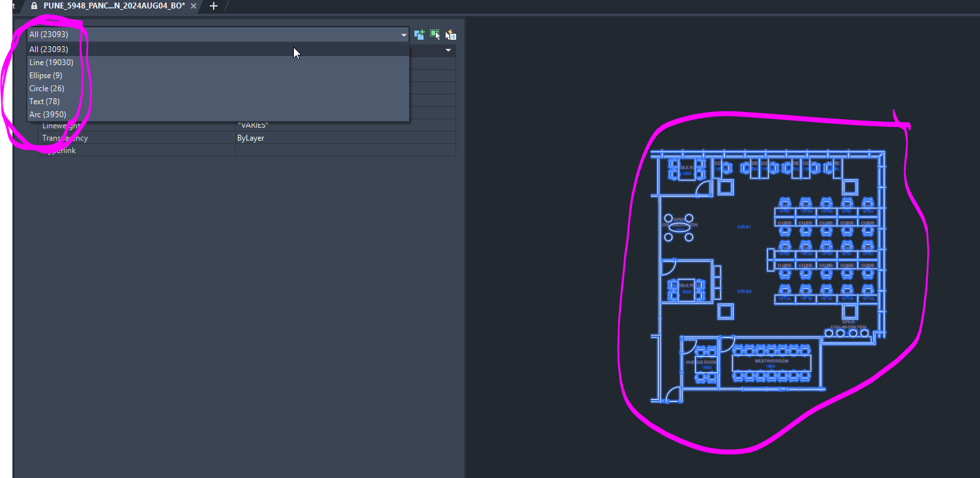Choose Line (19030) in the dropdown list
Viewport: 980px width, 478px height.
click(x=218, y=63)
